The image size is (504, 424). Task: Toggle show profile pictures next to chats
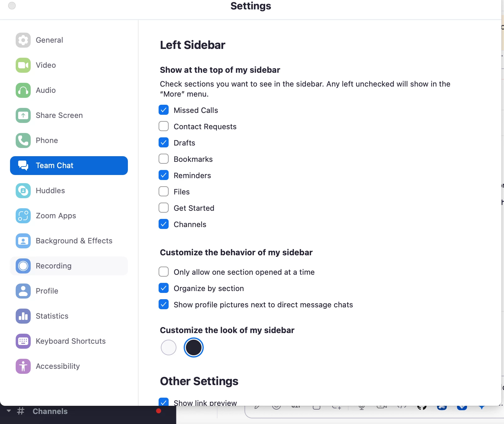click(x=164, y=304)
